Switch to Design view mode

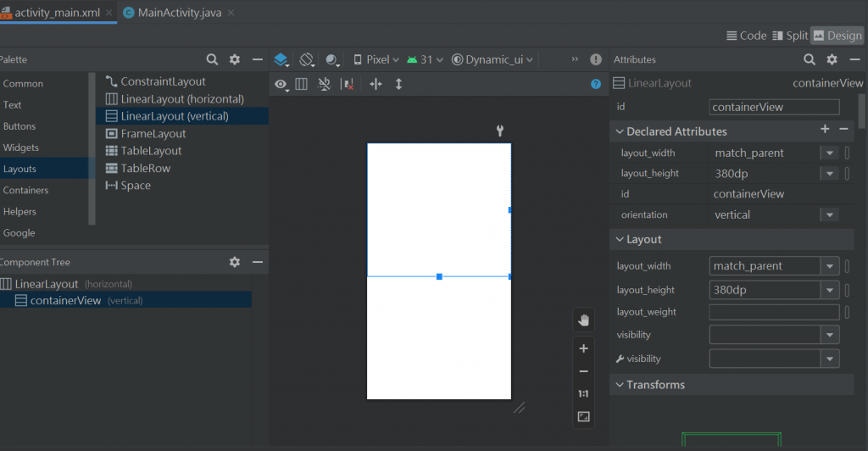coord(837,36)
